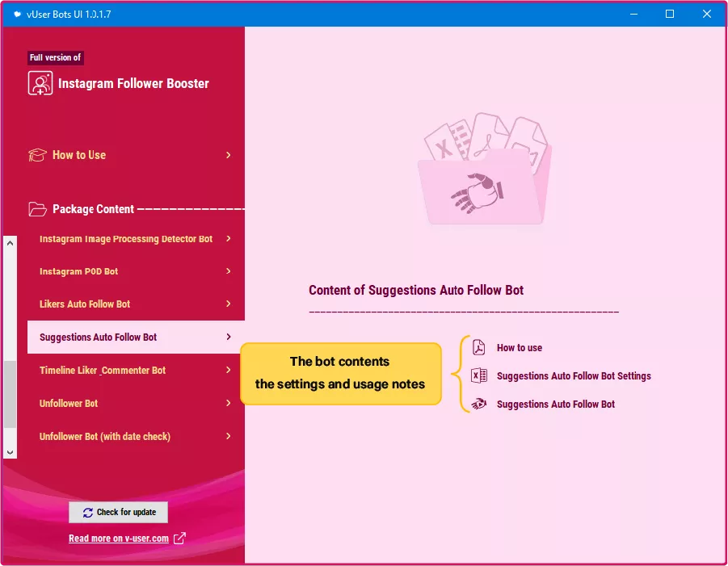Minimize the vUser Bots UI window

tap(633, 14)
